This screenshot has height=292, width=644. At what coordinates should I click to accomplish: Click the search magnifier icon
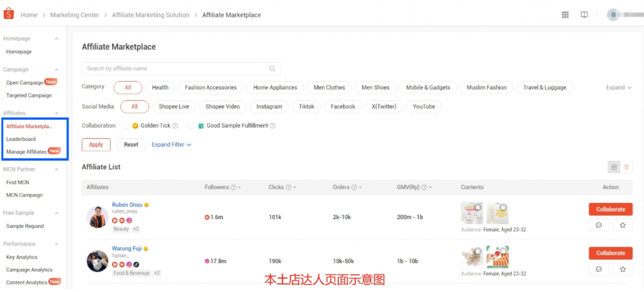pos(272,68)
